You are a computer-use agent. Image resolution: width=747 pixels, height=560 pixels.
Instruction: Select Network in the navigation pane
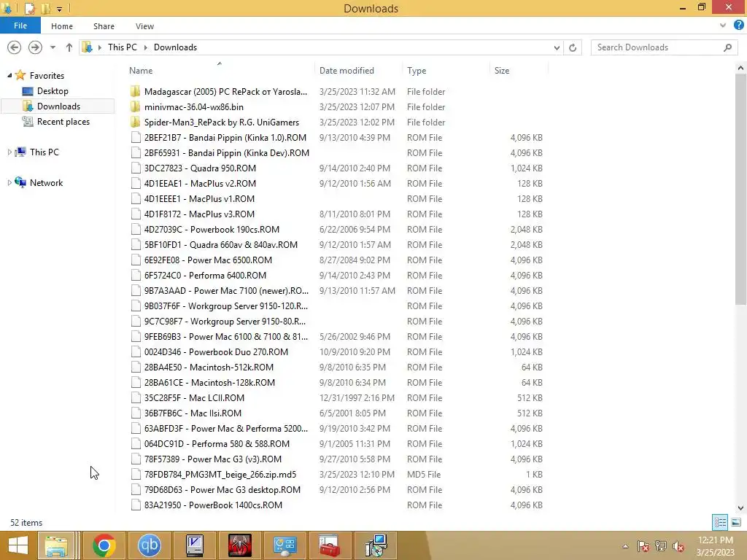46,183
